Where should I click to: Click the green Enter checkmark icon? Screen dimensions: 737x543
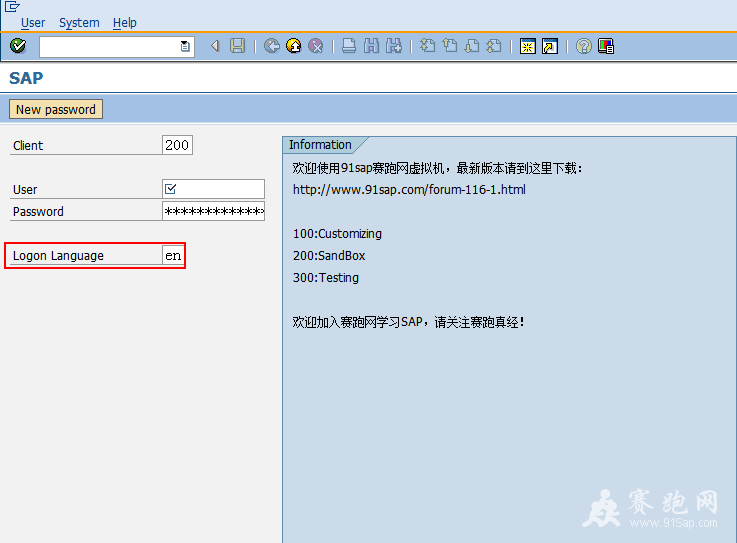pyautogui.click(x=18, y=46)
